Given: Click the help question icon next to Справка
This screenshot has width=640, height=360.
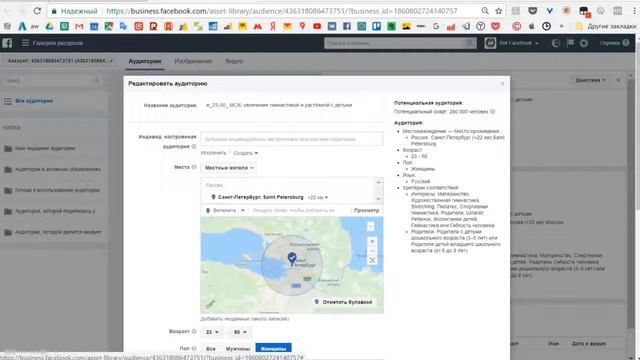Looking at the screenshot, I should coord(626,43).
